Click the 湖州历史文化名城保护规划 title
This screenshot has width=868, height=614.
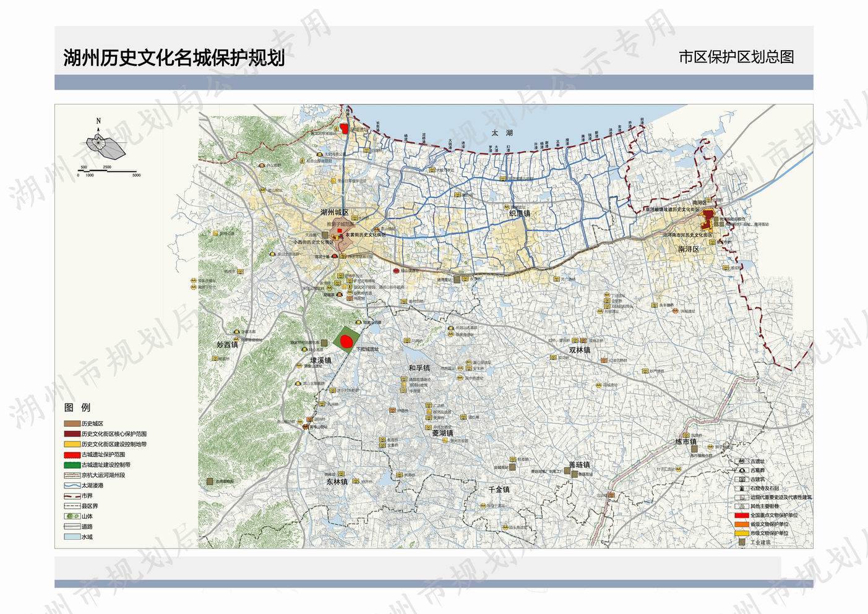pos(174,58)
